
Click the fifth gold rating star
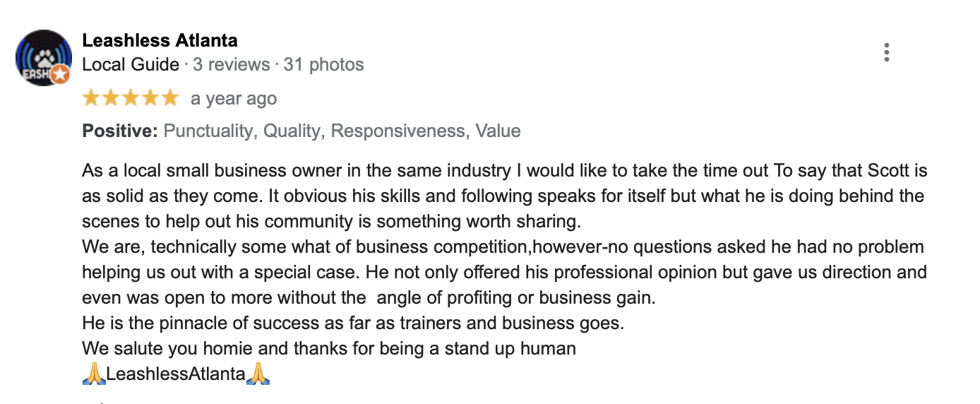coord(170,98)
